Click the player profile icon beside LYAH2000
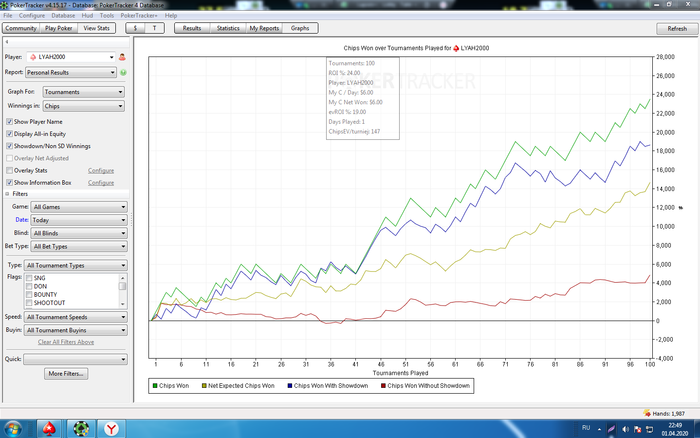This screenshot has width=700, height=438. (x=122, y=58)
